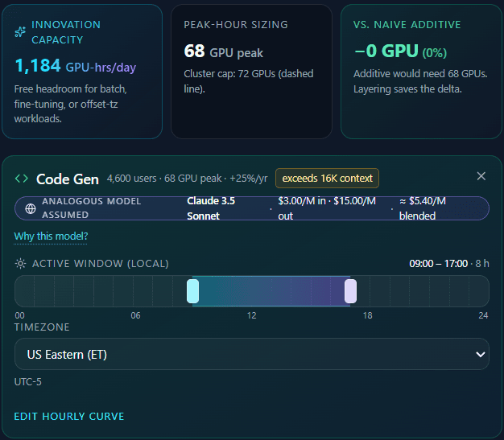Click the Claude 3.5 Sonnet model name
The height and width of the screenshot is (440, 504).
[x=211, y=208]
